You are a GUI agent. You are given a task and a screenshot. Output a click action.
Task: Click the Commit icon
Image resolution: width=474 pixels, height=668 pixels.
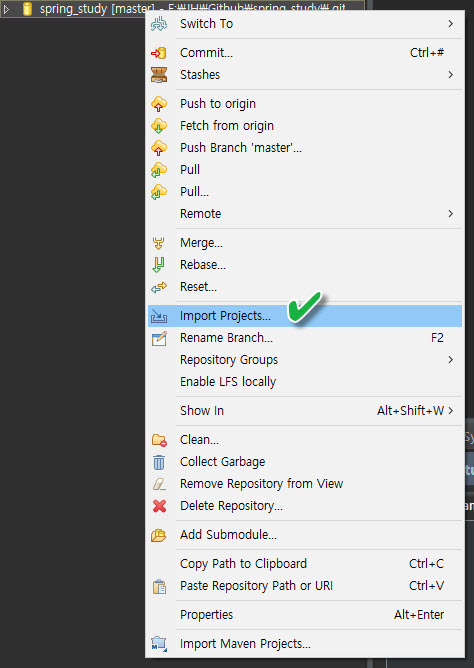tap(159, 53)
